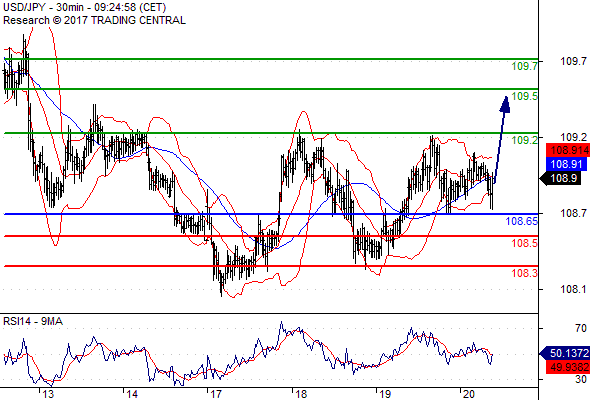Click the RSI MA value 49.9382 tag

[x=568, y=367]
